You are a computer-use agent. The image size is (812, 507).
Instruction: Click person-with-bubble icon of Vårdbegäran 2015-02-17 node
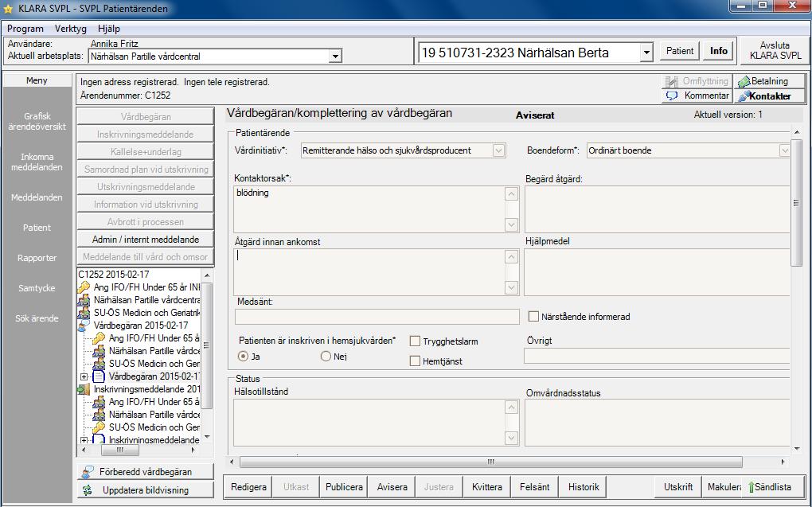pyautogui.click(x=84, y=326)
